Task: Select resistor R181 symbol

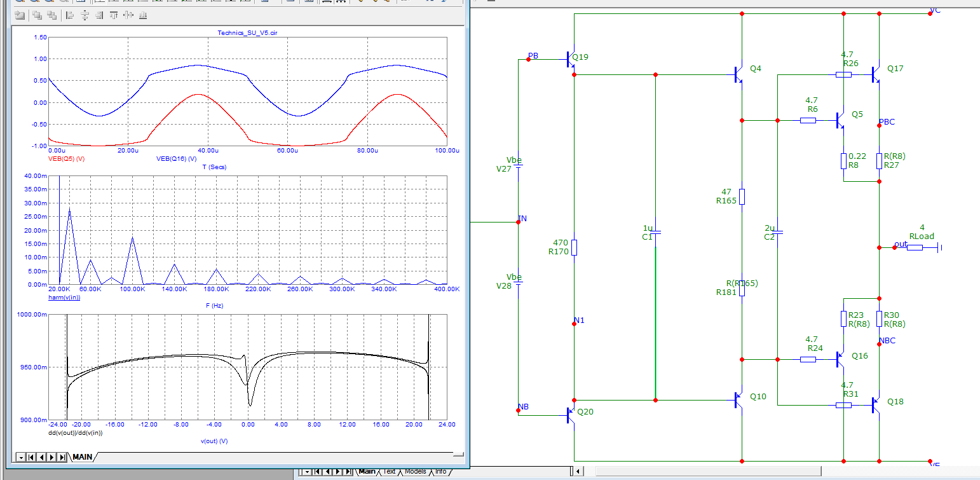Action: [x=742, y=288]
